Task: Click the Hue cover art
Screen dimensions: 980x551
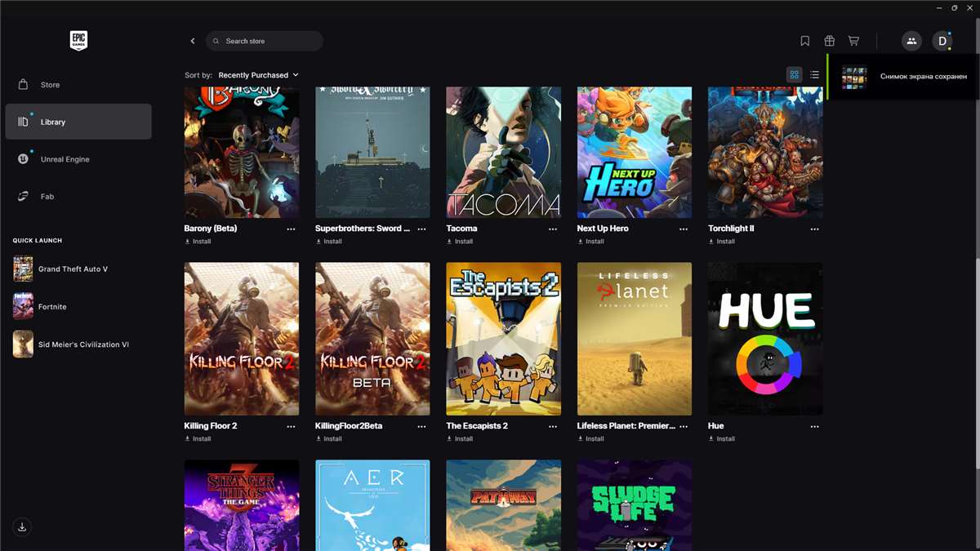Action: pyautogui.click(x=765, y=339)
